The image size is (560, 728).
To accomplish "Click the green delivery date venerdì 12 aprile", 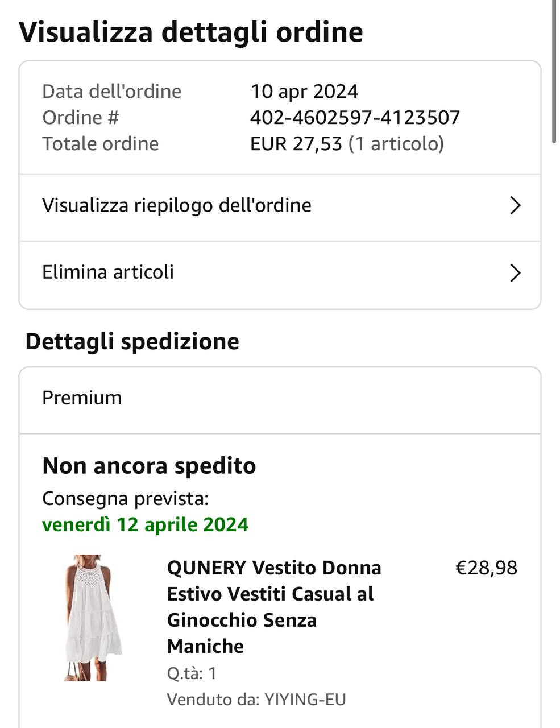I will [x=146, y=524].
